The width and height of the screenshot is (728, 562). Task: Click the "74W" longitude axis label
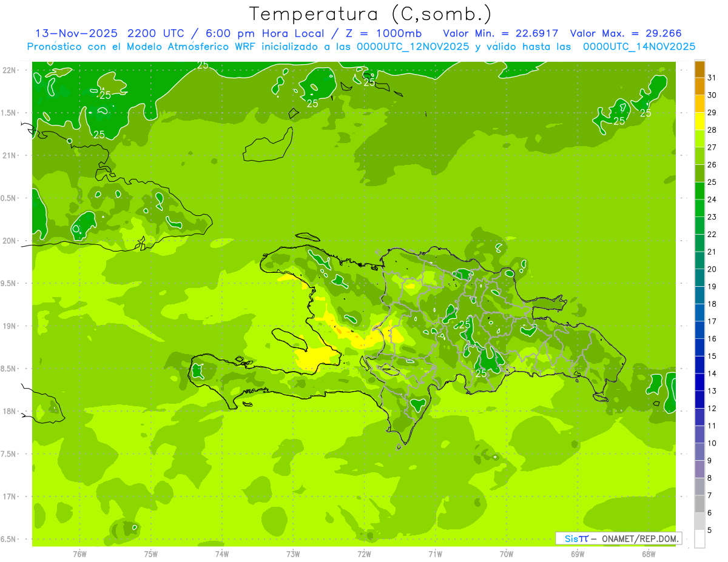click(222, 554)
